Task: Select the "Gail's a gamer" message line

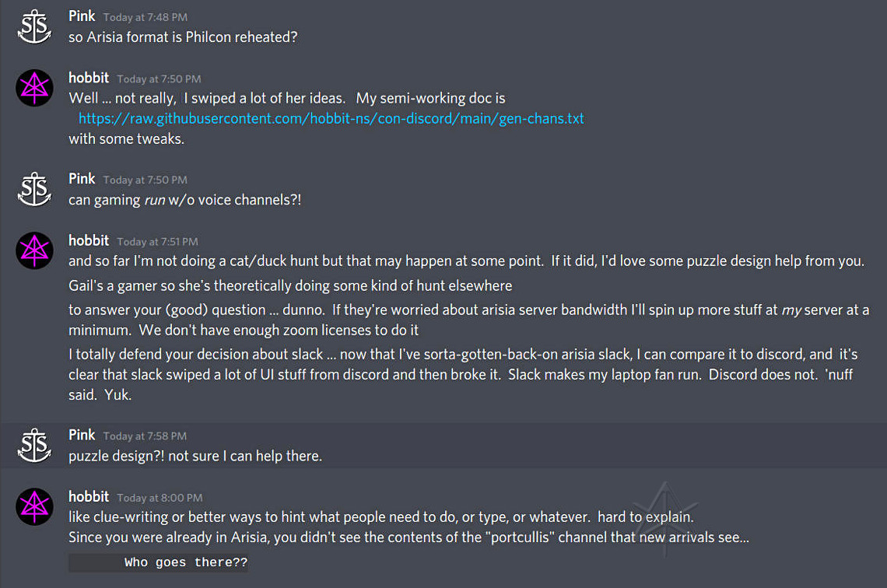Action: click(x=290, y=285)
